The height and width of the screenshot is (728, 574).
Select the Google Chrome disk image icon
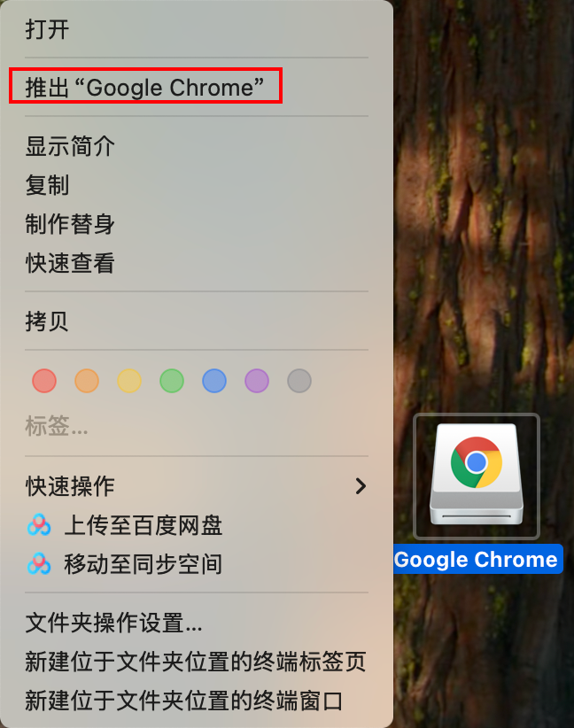click(x=477, y=476)
